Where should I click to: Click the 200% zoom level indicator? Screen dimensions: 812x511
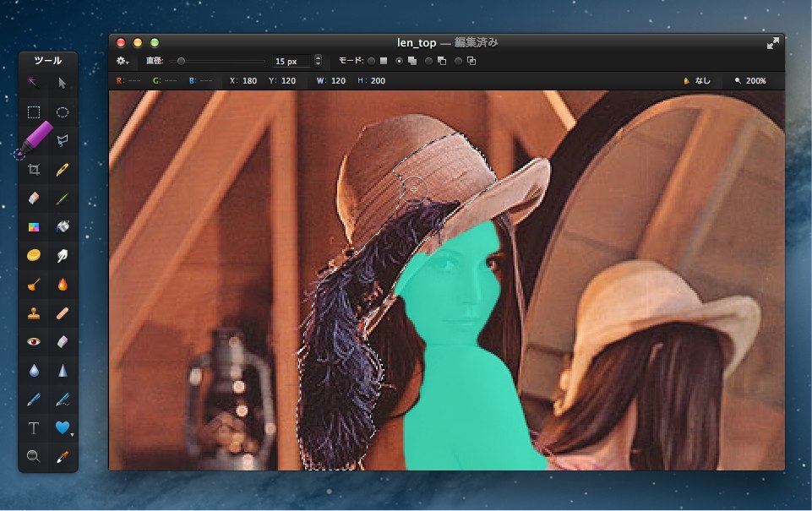click(x=750, y=81)
